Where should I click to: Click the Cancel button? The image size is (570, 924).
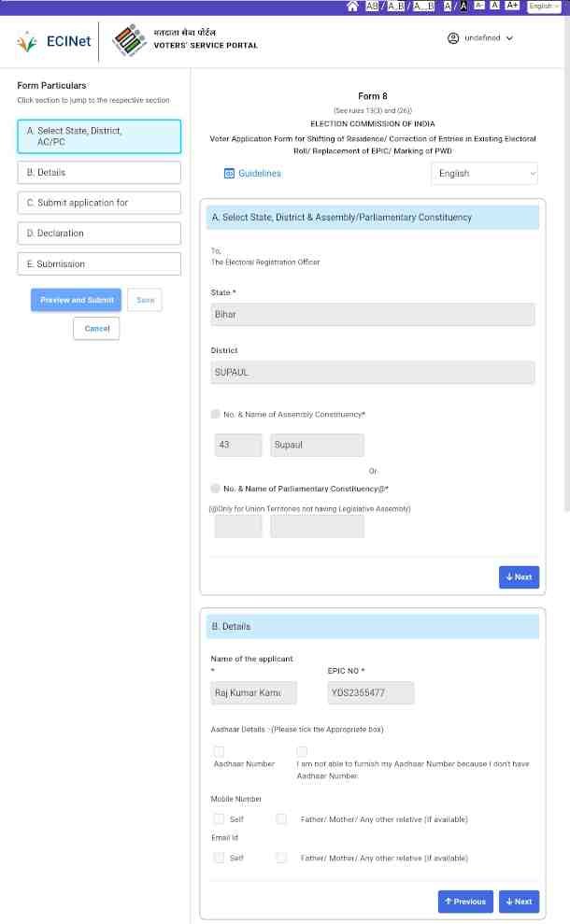(96, 328)
